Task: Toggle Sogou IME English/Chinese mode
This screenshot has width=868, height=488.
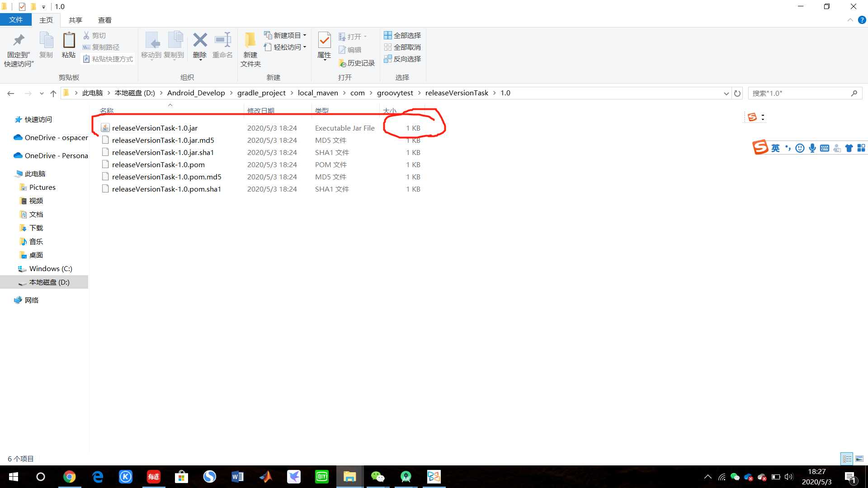Action: click(x=775, y=148)
